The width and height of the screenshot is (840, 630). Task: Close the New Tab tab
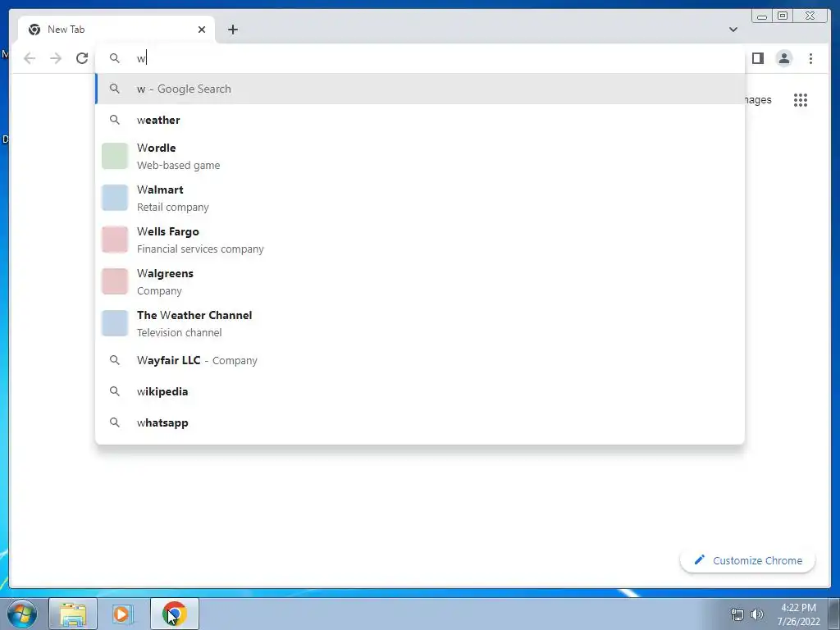(202, 30)
